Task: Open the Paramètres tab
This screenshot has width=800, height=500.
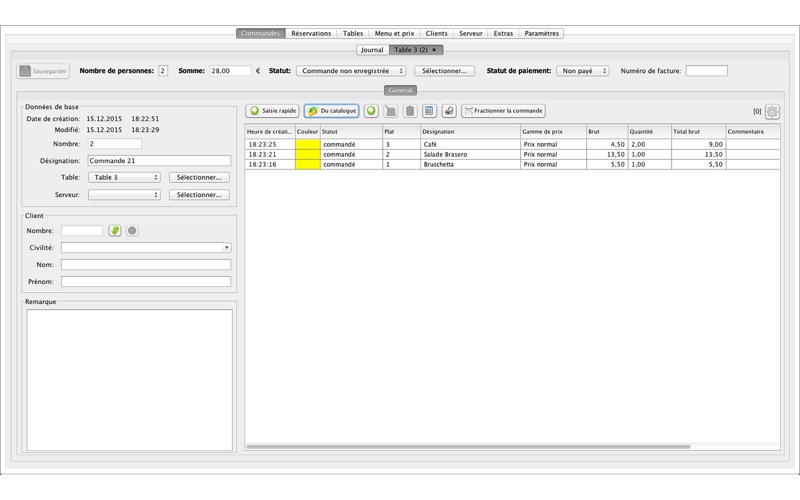Action: pos(541,33)
